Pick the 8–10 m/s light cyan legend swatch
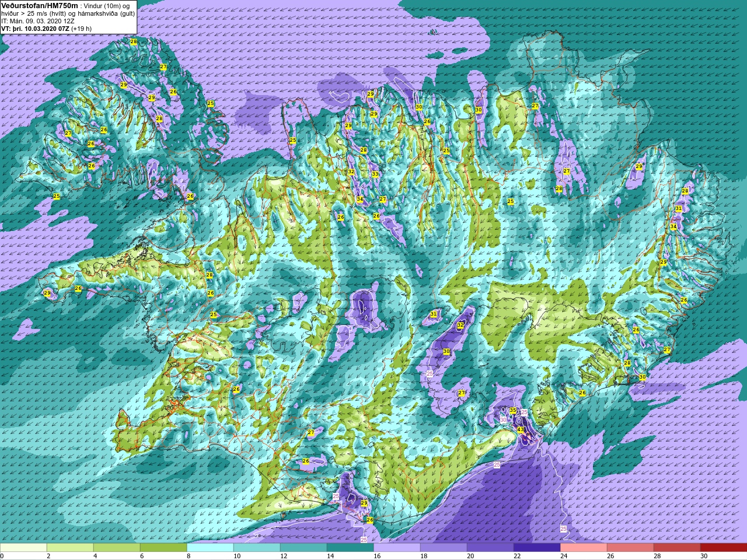This screenshot has height=560, width=747. click(x=210, y=548)
